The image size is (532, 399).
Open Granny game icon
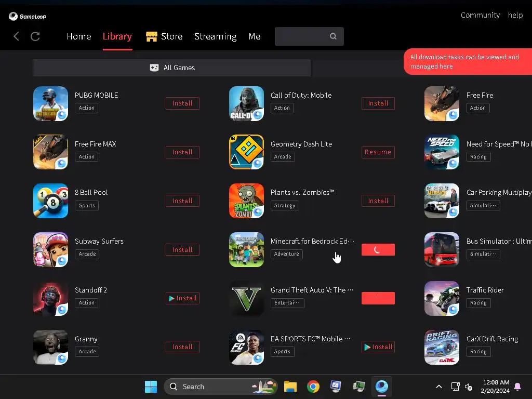(x=50, y=347)
